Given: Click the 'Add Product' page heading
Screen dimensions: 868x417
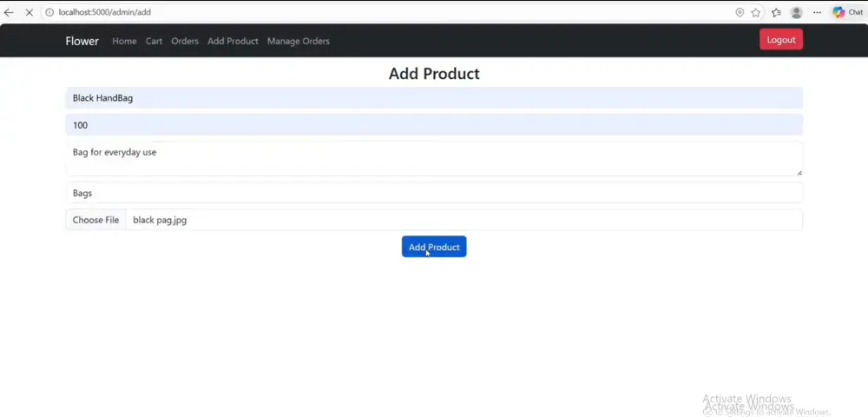Looking at the screenshot, I should 434,74.
